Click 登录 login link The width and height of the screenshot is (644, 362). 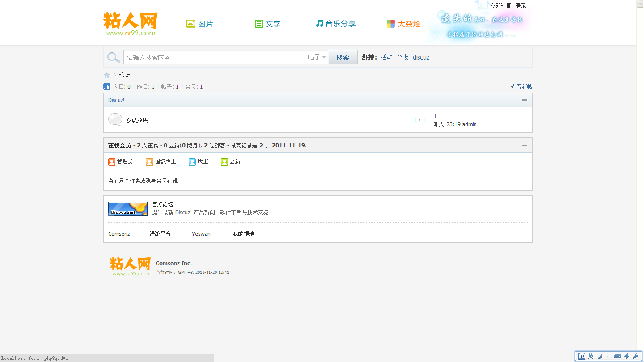521,6
